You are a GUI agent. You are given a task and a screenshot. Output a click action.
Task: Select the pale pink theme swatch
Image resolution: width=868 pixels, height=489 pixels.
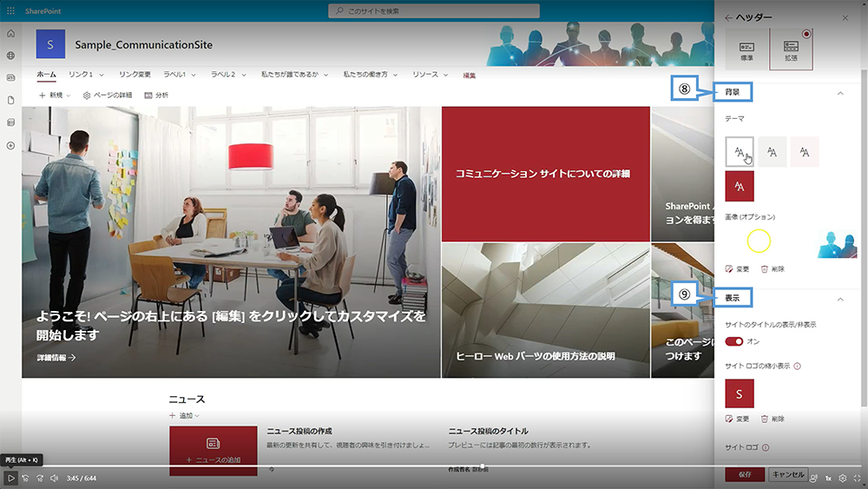(805, 152)
